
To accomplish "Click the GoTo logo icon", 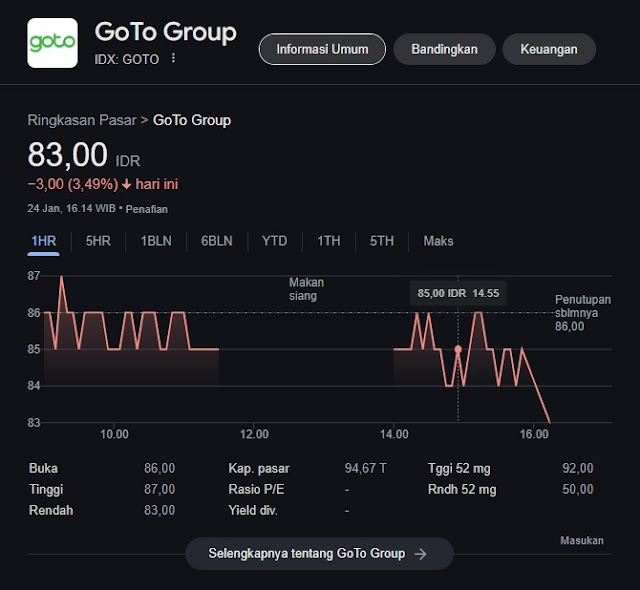I will pyautogui.click(x=52, y=43).
